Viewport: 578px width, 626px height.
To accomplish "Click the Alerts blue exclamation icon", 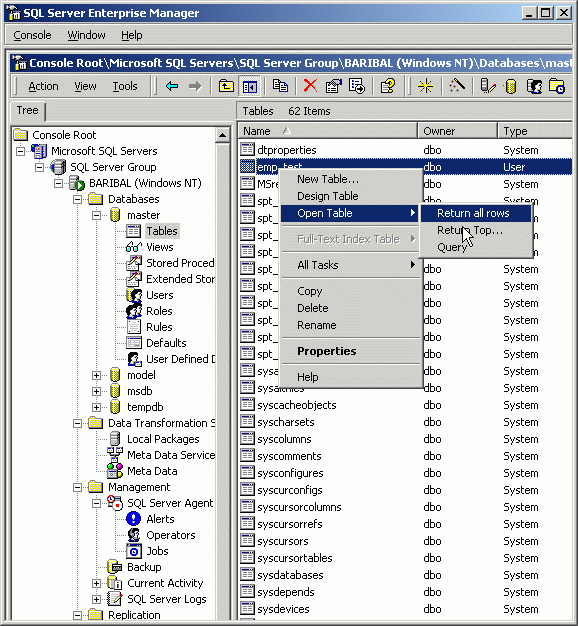I will [x=133, y=519].
